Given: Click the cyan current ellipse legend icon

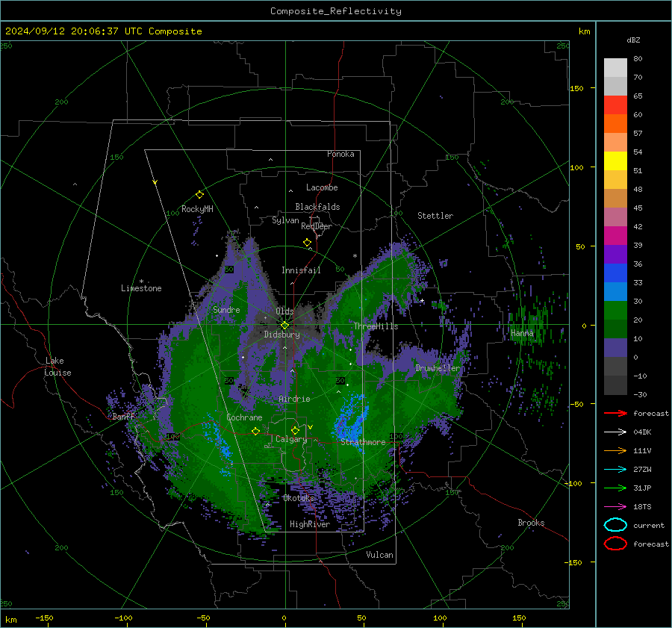Looking at the screenshot, I should click(x=615, y=525).
